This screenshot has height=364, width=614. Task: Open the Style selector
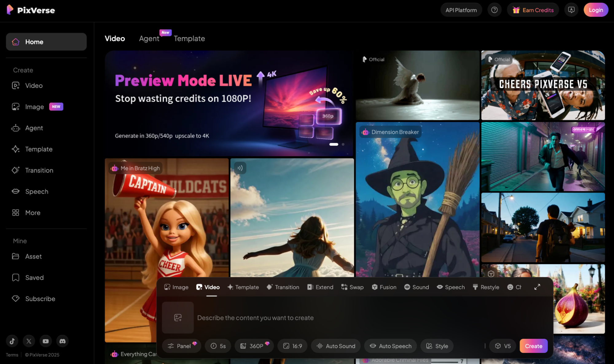tap(437, 346)
